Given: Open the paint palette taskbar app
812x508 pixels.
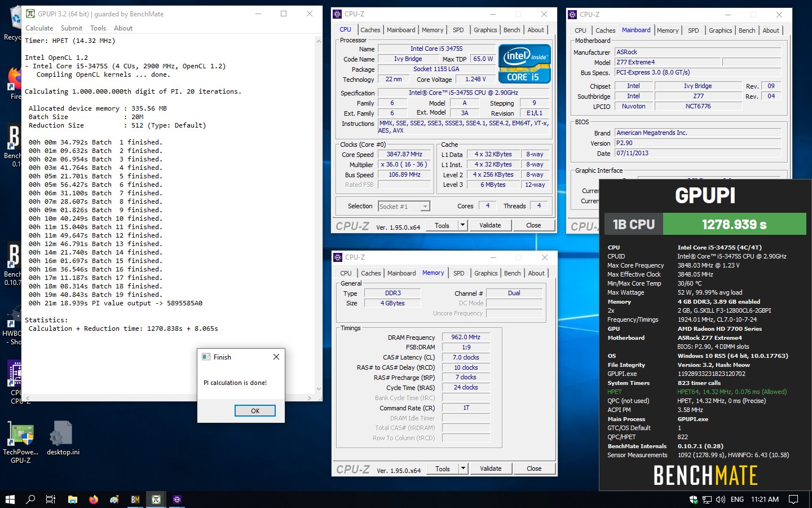Looking at the screenshot, I should [114, 500].
